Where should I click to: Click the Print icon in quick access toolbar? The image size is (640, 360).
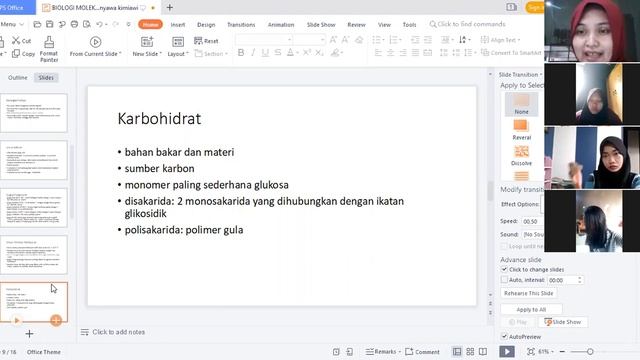pos(74,24)
